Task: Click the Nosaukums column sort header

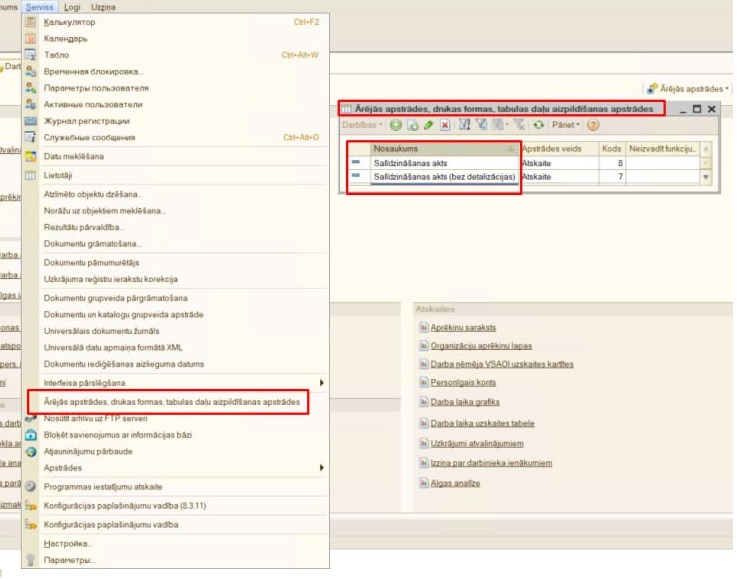Action: (x=443, y=149)
